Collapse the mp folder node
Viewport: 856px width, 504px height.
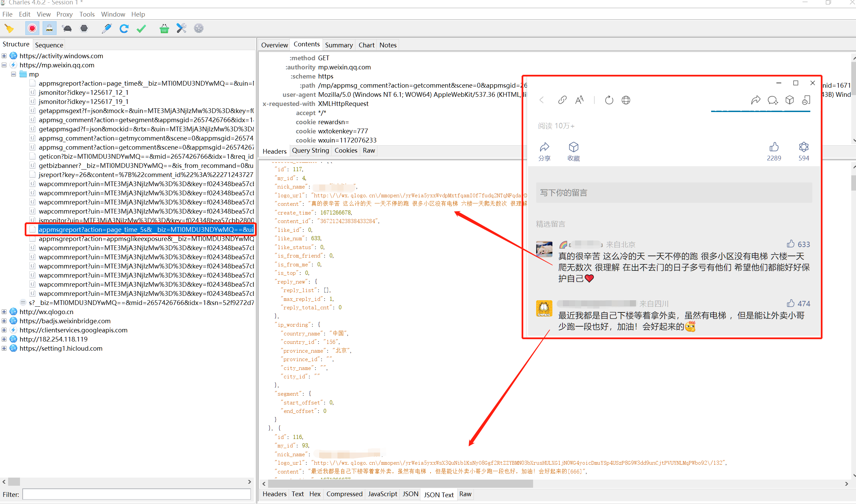(x=14, y=74)
